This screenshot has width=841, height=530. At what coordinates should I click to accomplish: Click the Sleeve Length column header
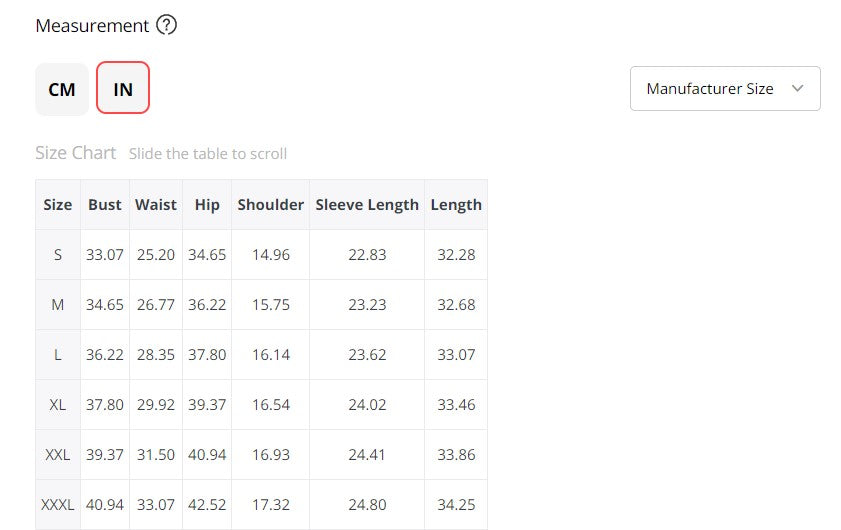pyautogui.click(x=367, y=204)
